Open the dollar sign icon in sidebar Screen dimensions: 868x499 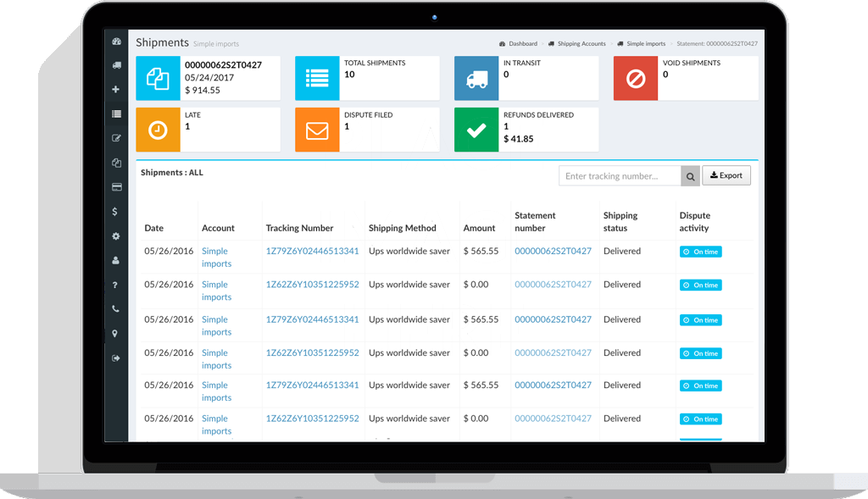pos(115,212)
